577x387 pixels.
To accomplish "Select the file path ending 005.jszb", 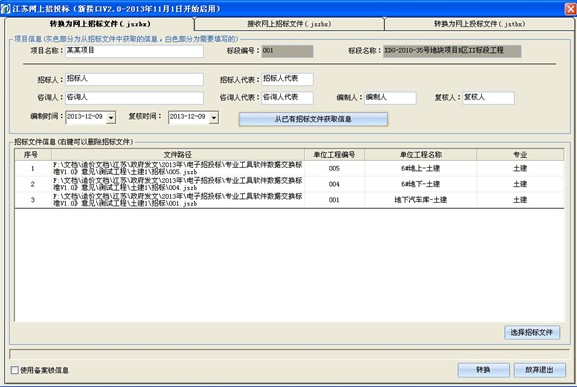I will 178,168.
